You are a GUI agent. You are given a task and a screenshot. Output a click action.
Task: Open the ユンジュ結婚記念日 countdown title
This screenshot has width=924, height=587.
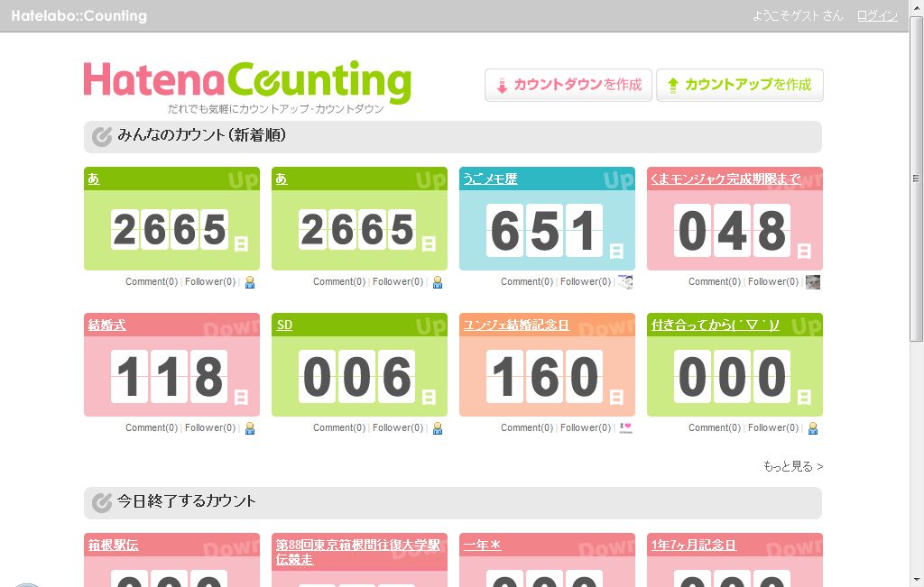pyautogui.click(x=515, y=325)
